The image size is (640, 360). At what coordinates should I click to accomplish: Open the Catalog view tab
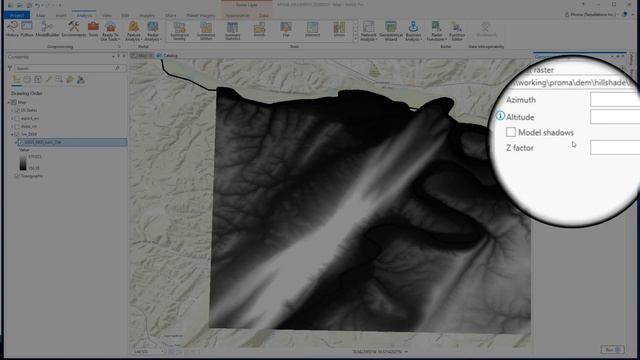pos(167,56)
